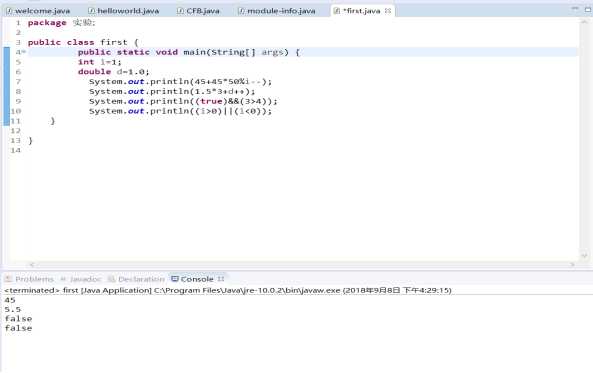The image size is (593, 373).
Task: Click the Java file icon on CFB.java tab
Action: coord(180,11)
